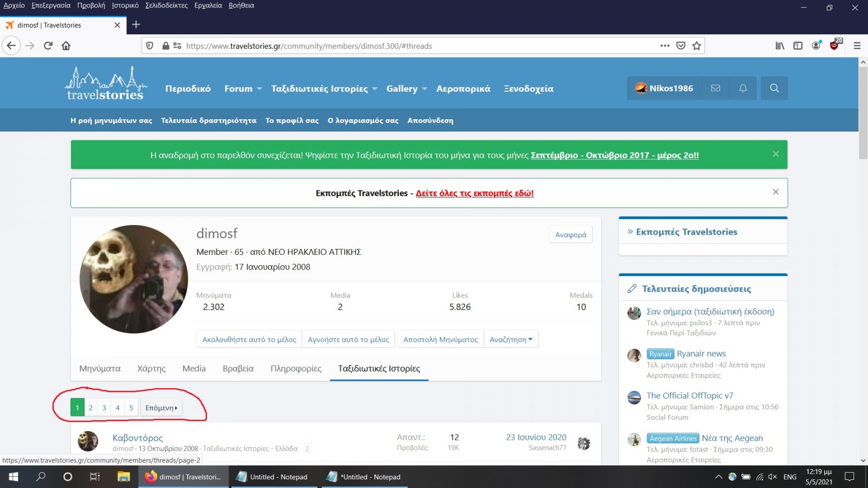The height and width of the screenshot is (488, 868).
Task: Go back with the browser back arrow
Action: pos(11,46)
